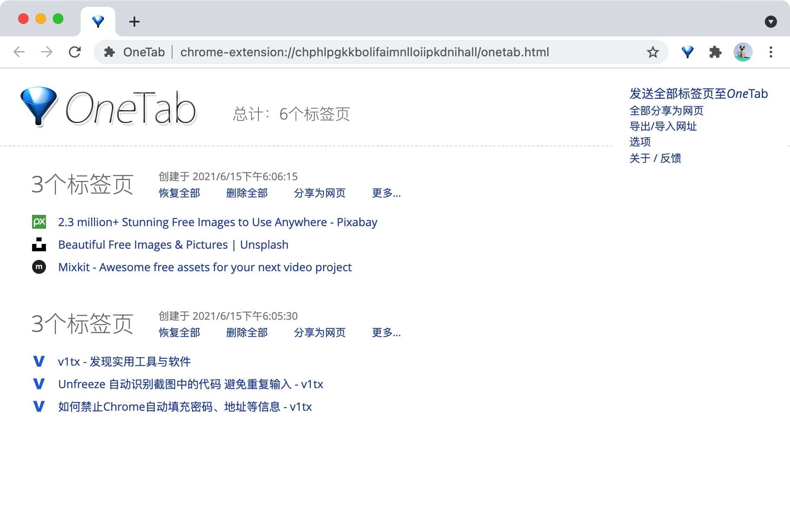This screenshot has height=532, width=790.
Task: Select the OneTab browser tab
Action: [98, 22]
